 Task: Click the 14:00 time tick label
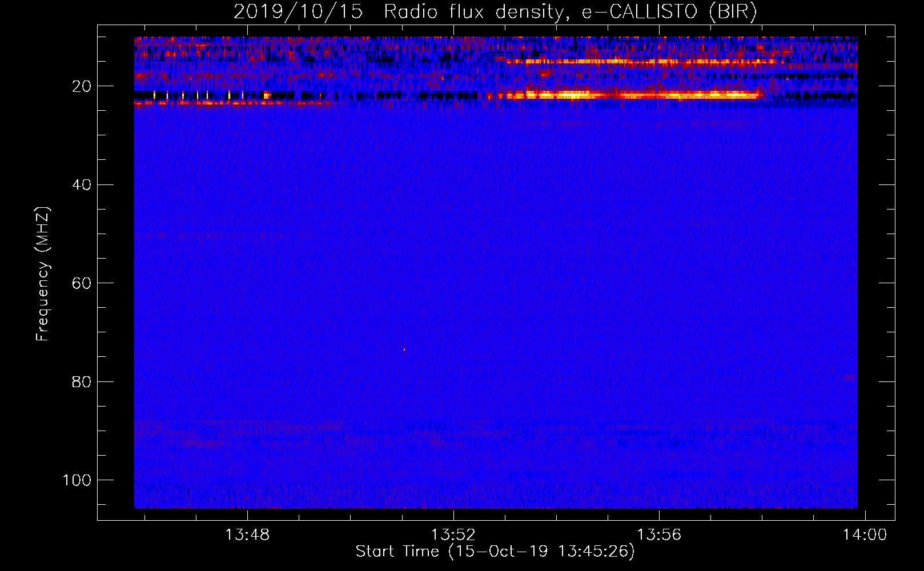click(x=865, y=535)
